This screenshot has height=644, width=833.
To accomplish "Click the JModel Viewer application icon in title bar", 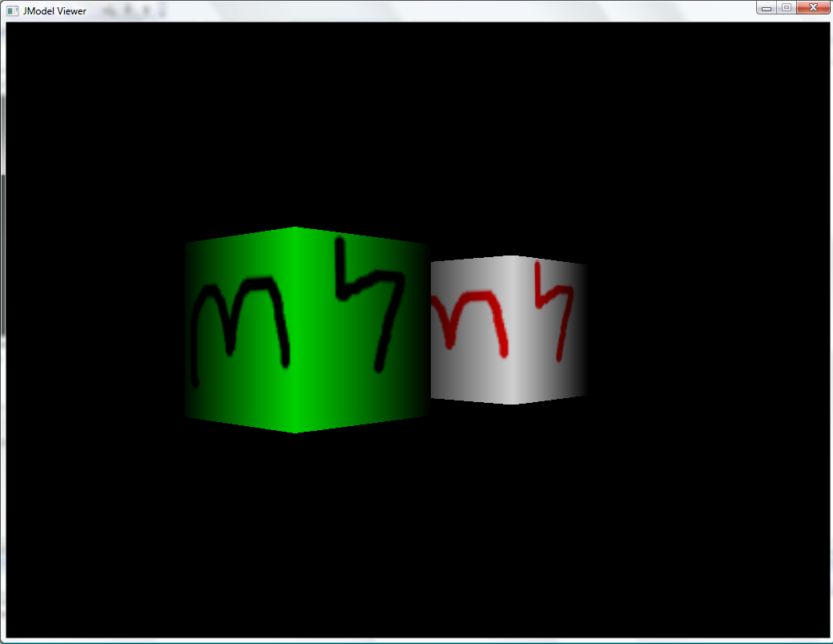I will (x=12, y=10).
